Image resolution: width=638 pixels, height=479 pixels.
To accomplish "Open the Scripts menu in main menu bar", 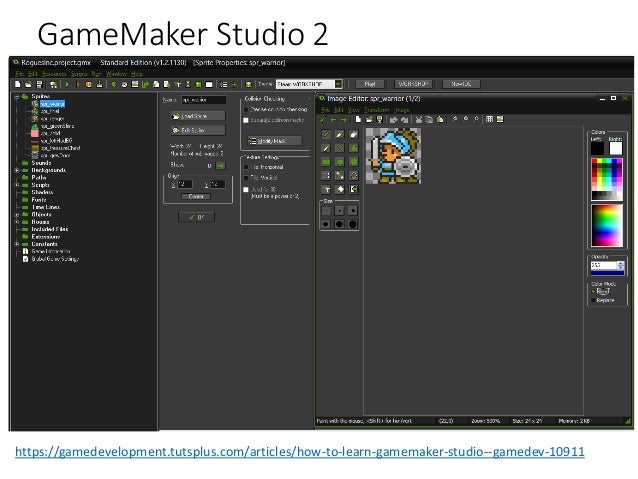I will [x=79, y=74].
